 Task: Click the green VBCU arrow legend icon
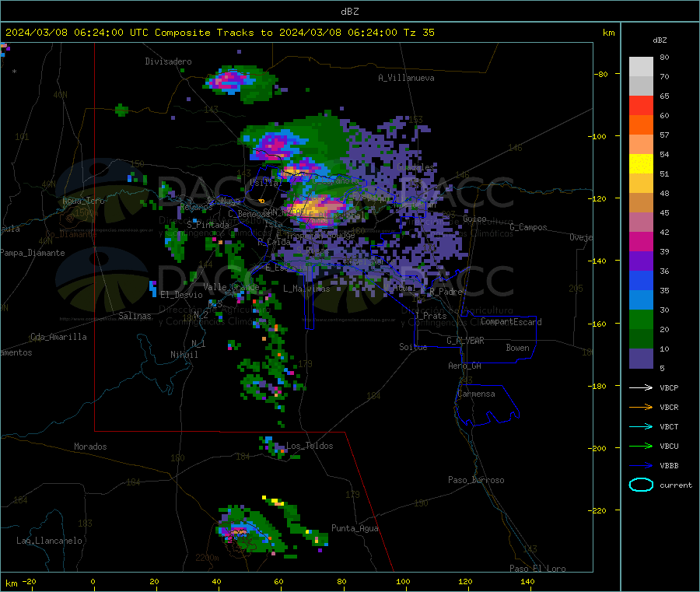click(641, 446)
